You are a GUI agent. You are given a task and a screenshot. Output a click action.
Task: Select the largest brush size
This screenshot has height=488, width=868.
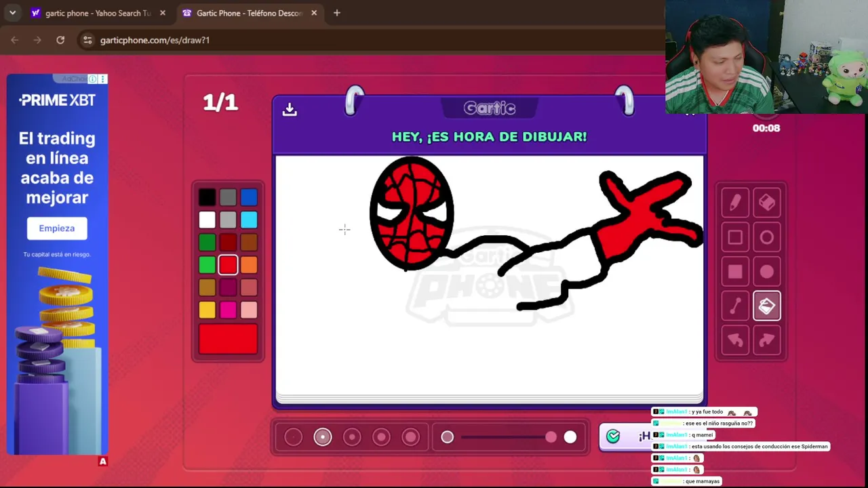(410, 437)
